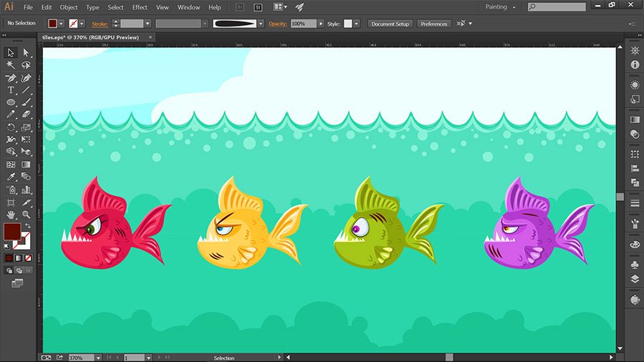Choose the Eraser tool
The height and width of the screenshot is (362, 644).
point(26,114)
